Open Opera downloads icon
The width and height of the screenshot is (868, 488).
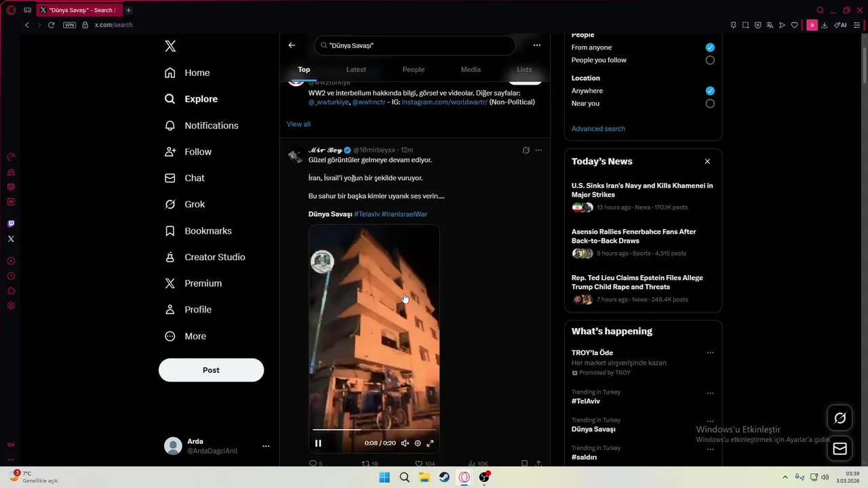click(824, 25)
